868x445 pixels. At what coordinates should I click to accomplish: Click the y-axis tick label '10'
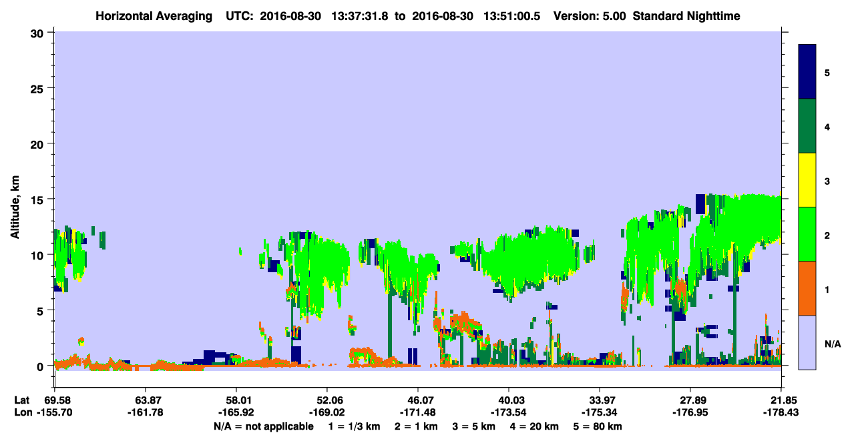pyautogui.click(x=39, y=255)
